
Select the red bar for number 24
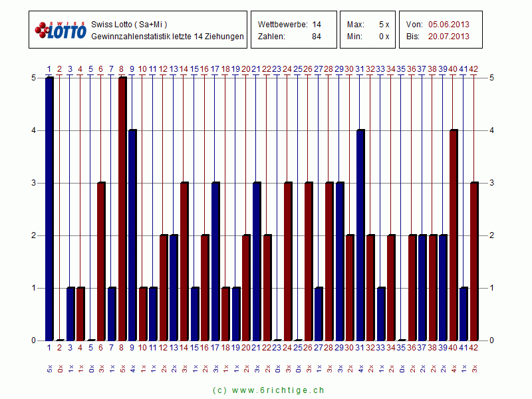point(287,261)
